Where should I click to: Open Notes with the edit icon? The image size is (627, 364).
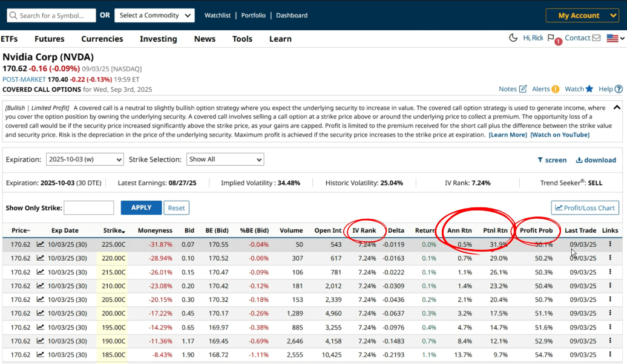coord(523,89)
